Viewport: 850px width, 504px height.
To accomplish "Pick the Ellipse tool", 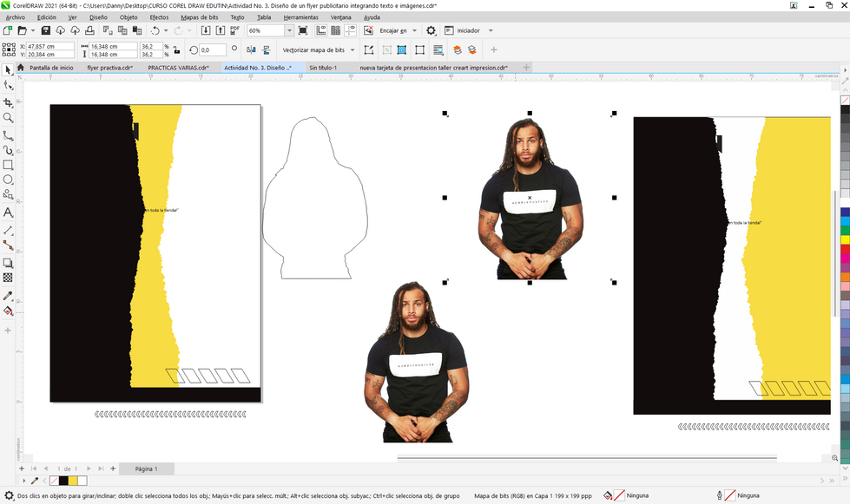I will point(8,180).
